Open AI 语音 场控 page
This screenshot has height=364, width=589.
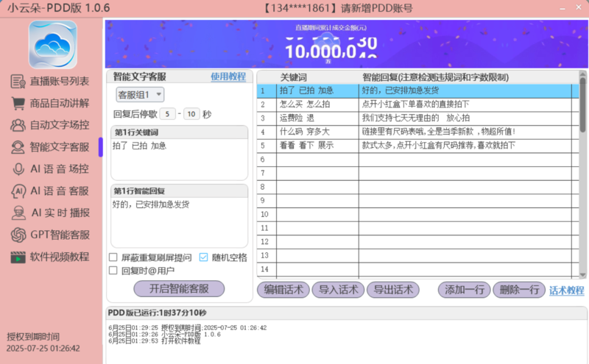(x=60, y=169)
